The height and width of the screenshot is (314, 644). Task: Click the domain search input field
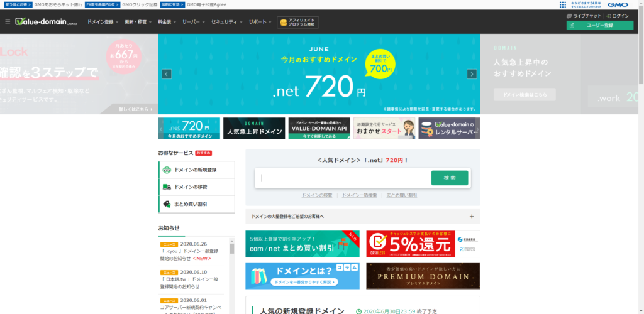pos(343,178)
